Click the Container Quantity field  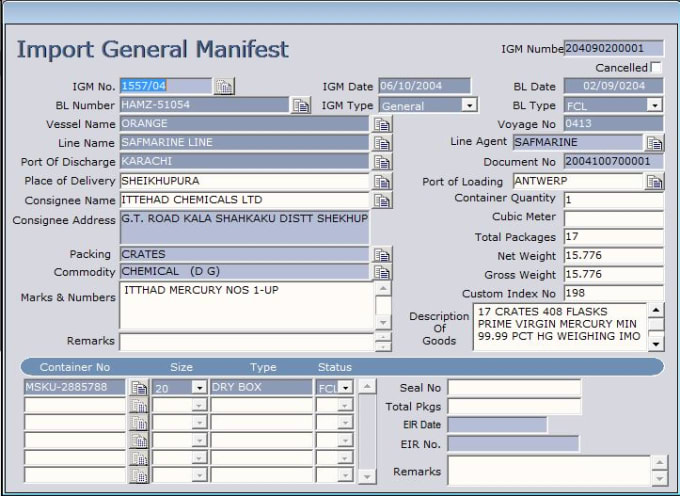point(614,200)
